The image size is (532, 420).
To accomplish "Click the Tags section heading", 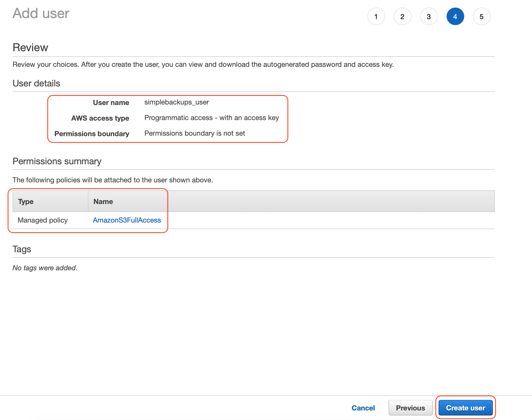I will click(22, 249).
